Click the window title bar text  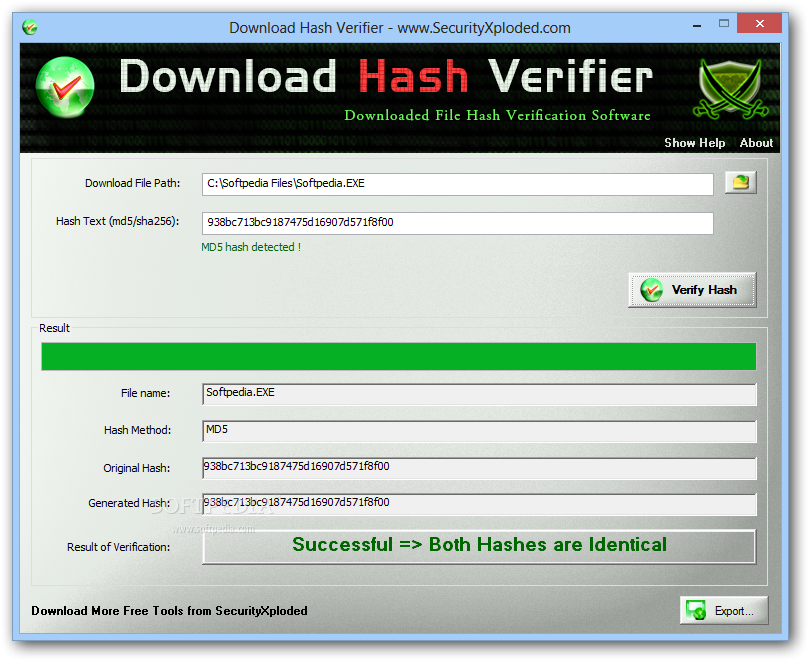(400, 27)
